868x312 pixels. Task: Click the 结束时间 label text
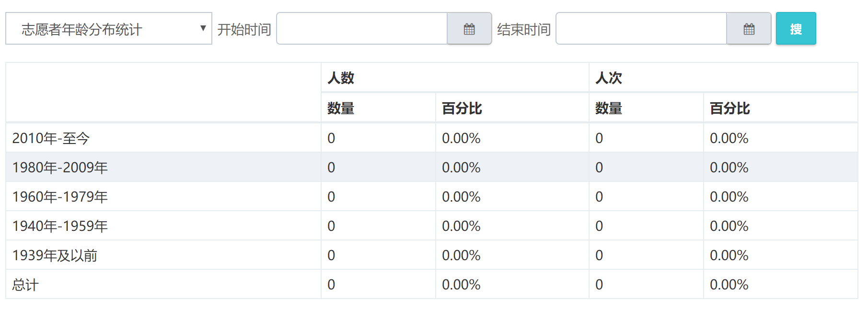(523, 30)
